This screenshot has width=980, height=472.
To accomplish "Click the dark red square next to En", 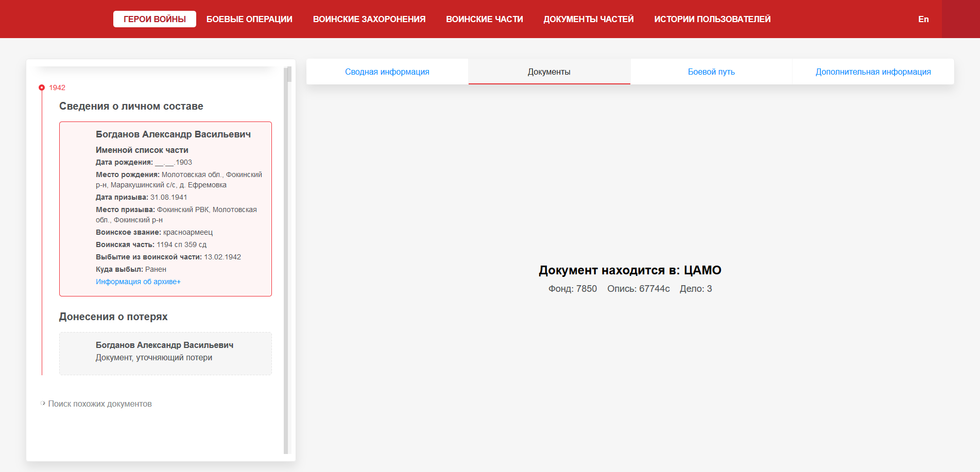I will coord(960,19).
